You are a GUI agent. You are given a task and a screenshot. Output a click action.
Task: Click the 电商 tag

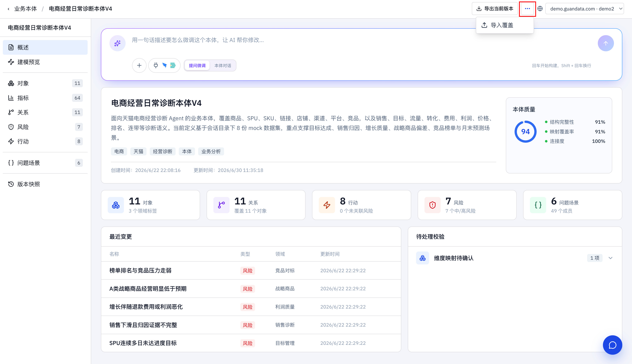[119, 151]
